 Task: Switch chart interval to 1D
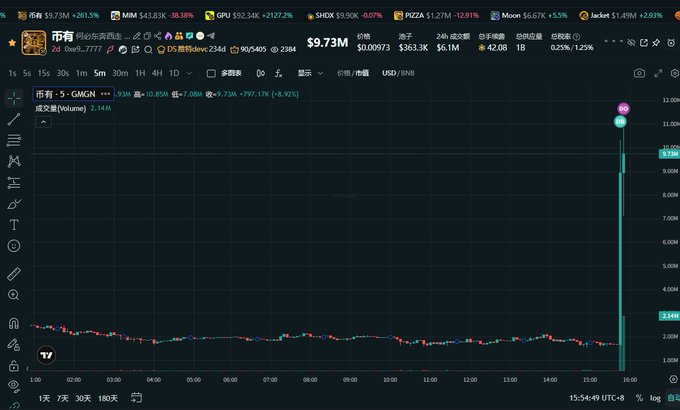[174, 73]
